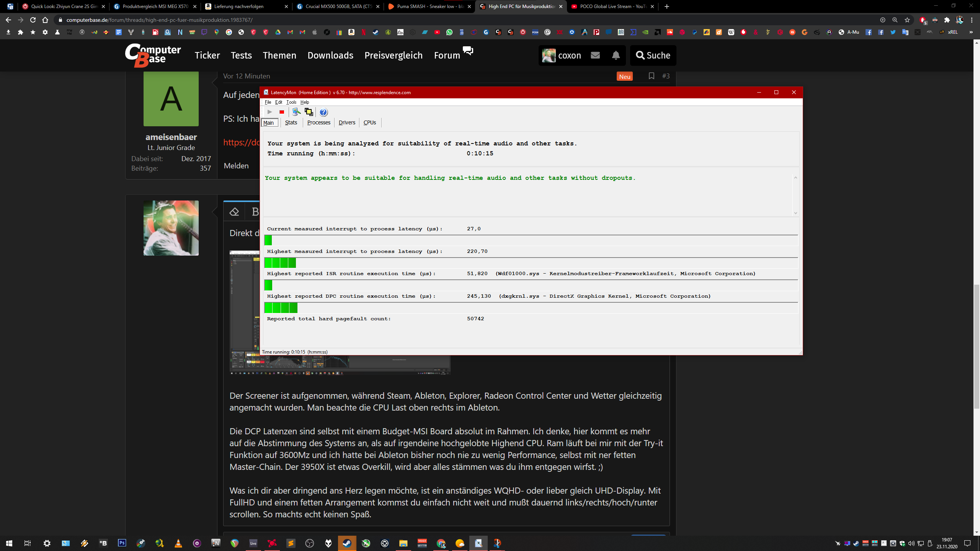Click the page vertical scrollbar thumb
Image resolution: width=980 pixels, height=551 pixels.
[x=976, y=347]
